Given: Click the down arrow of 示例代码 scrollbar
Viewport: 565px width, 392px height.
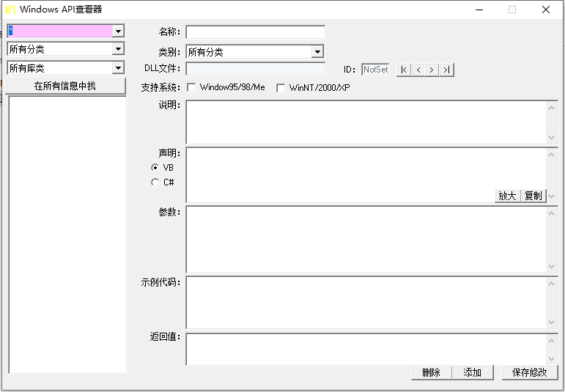Looking at the screenshot, I should click(551, 322).
